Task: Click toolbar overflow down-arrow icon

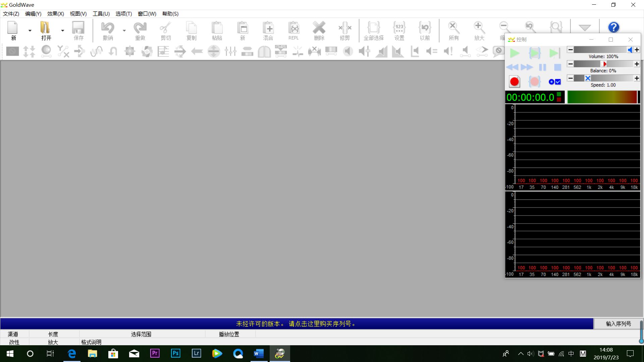Action: coord(585,28)
